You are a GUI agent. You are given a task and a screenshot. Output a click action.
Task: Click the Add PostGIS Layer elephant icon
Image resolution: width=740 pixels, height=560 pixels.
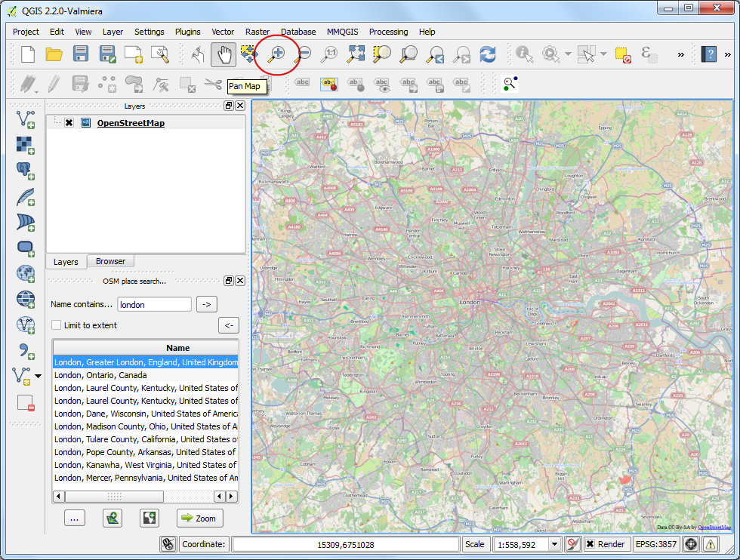(26, 171)
